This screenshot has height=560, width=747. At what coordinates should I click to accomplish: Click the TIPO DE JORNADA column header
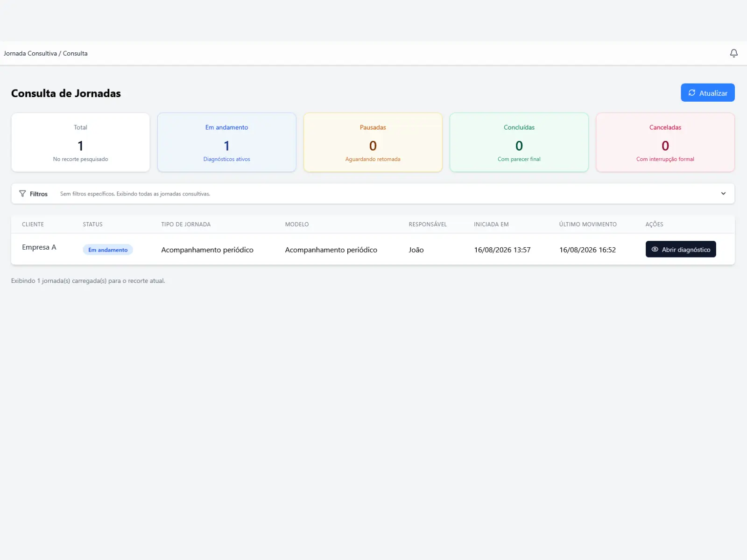tap(186, 224)
